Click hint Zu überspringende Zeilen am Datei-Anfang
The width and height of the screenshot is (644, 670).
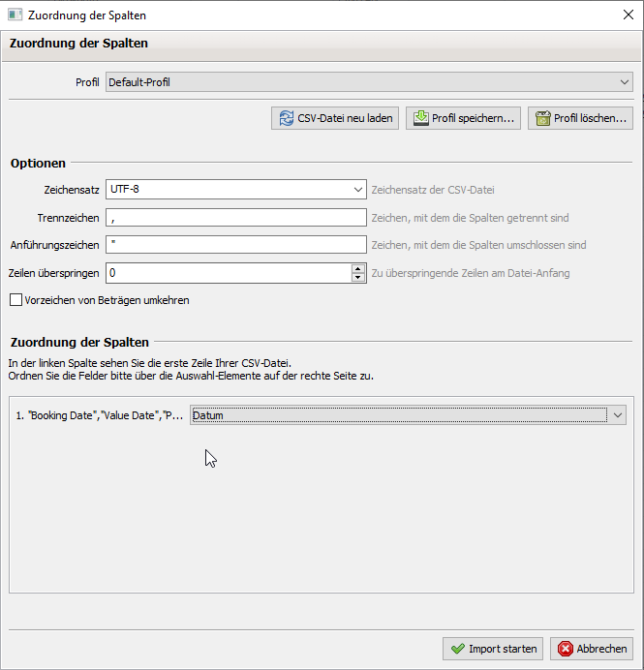coord(470,273)
